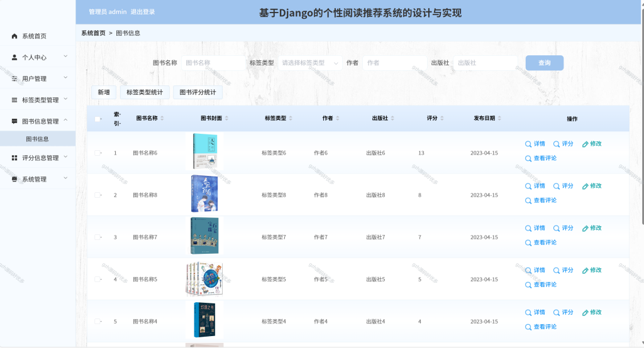The height and width of the screenshot is (348, 644).
Task: Check the row checkbox for 图书名称7
Action: [x=97, y=237]
